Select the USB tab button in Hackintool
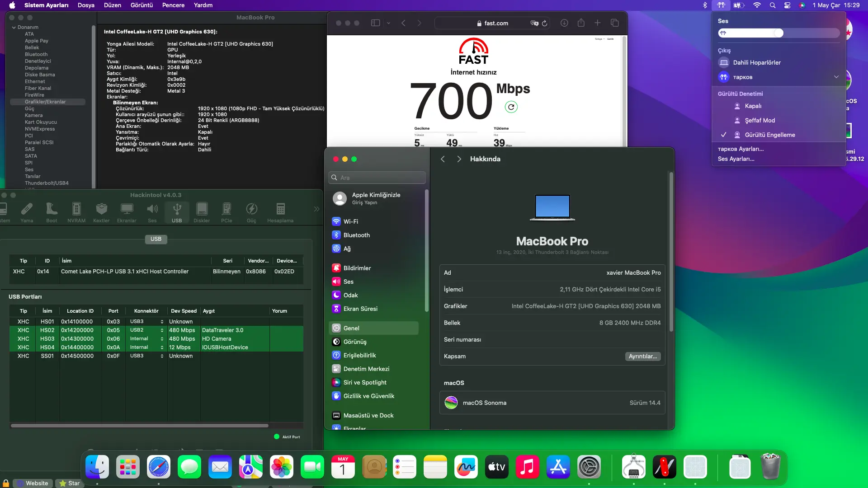The width and height of the screenshot is (868, 488). 156,239
